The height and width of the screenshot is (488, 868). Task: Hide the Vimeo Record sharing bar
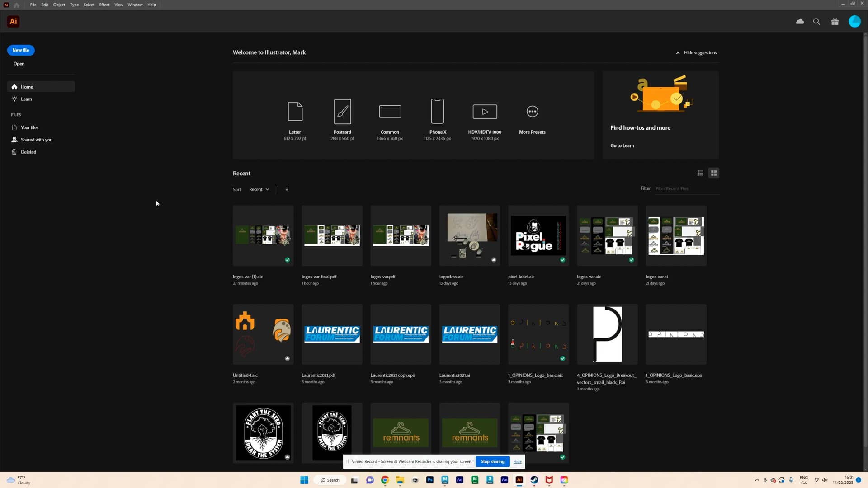coord(517,461)
